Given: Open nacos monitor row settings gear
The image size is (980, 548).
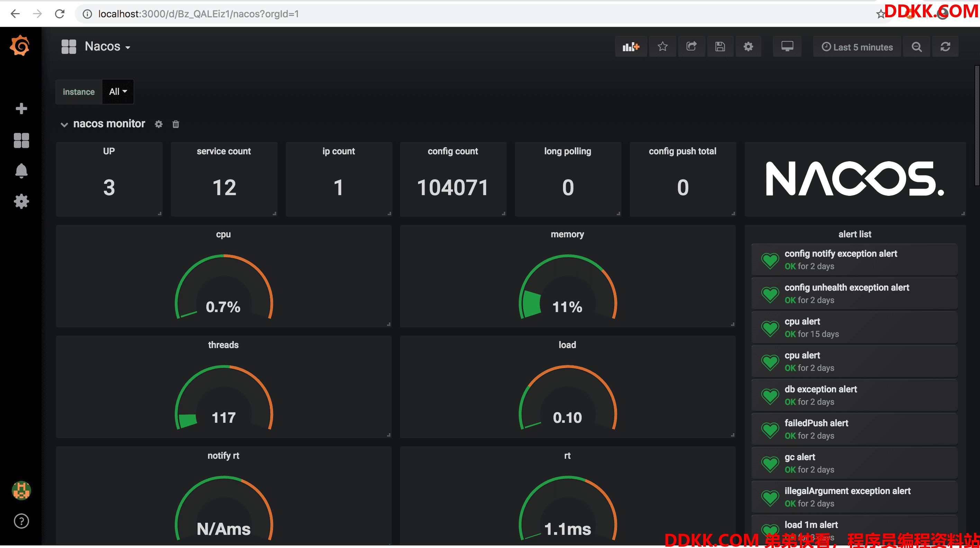Looking at the screenshot, I should 158,124.
